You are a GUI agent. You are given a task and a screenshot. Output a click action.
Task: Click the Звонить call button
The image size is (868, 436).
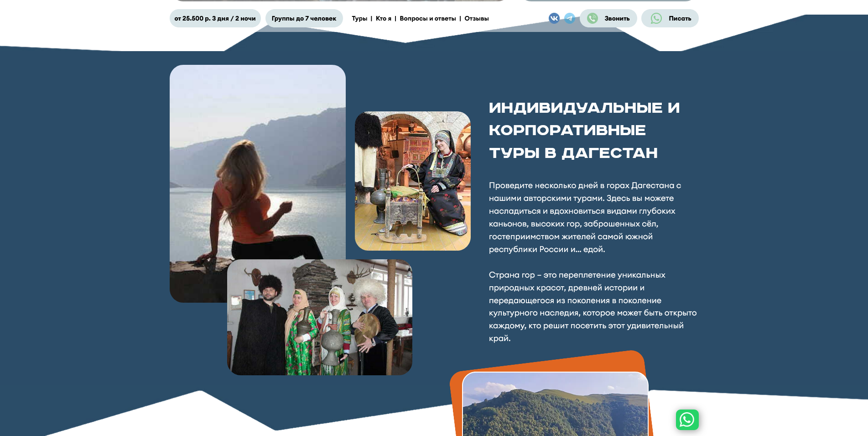(608, 18)
